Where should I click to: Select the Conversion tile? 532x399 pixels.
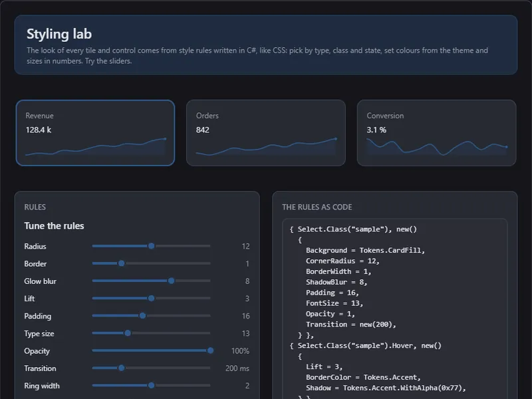click(437, 133)
